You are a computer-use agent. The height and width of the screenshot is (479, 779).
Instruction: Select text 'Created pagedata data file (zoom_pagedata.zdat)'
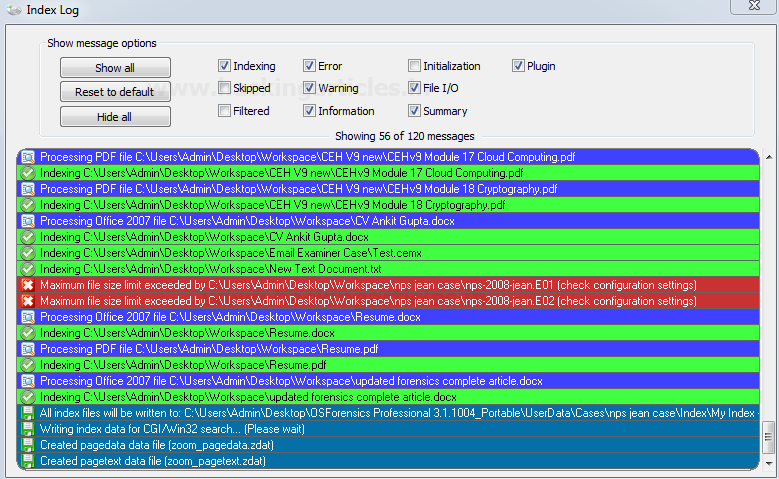(157, 445)
